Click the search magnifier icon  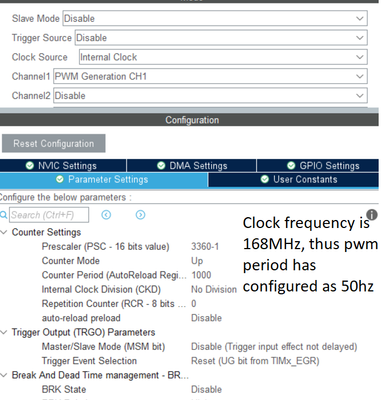click(x=3, y=215)
